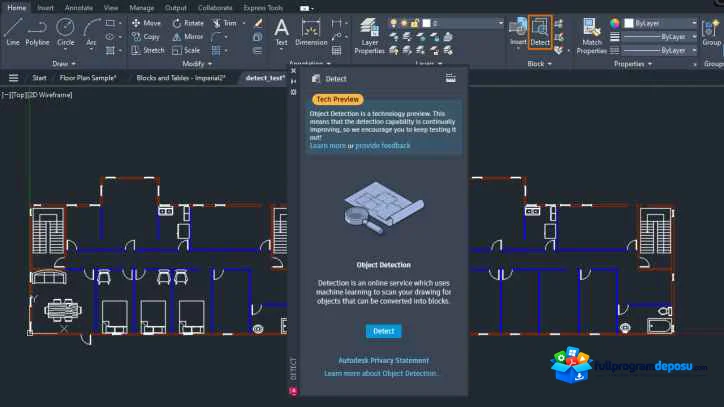Switch to the View ribbon tab
Viewport: 724px width, 407px height.
111,8
